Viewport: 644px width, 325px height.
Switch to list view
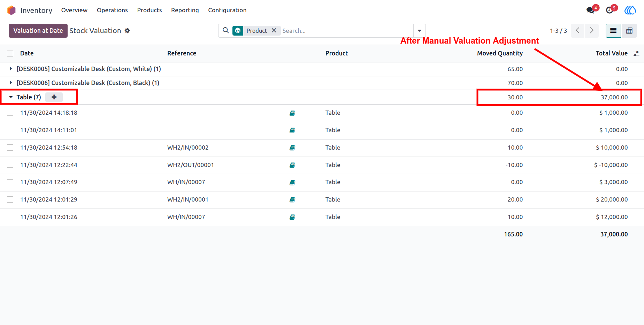click(x=613, y=31)
